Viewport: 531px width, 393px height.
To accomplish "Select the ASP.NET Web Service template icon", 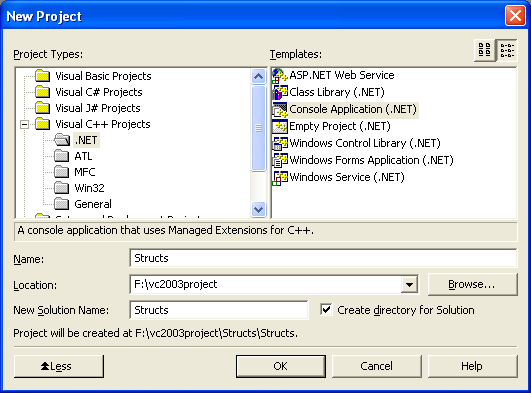I will [280, 76].
